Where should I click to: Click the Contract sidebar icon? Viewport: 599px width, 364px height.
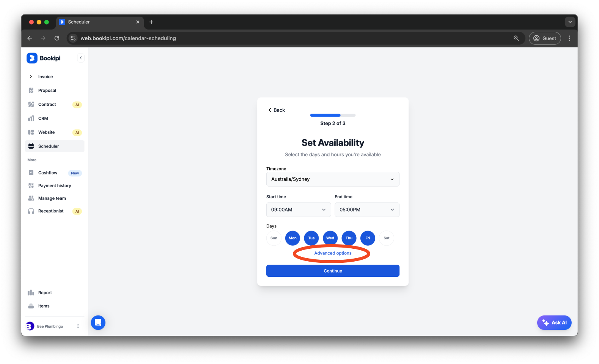31,104
